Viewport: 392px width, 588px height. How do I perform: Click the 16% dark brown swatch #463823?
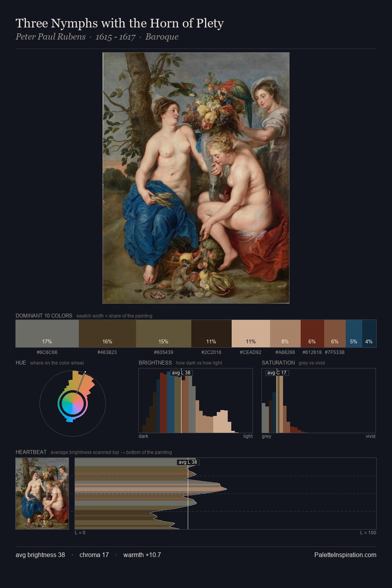click(107, 334)
